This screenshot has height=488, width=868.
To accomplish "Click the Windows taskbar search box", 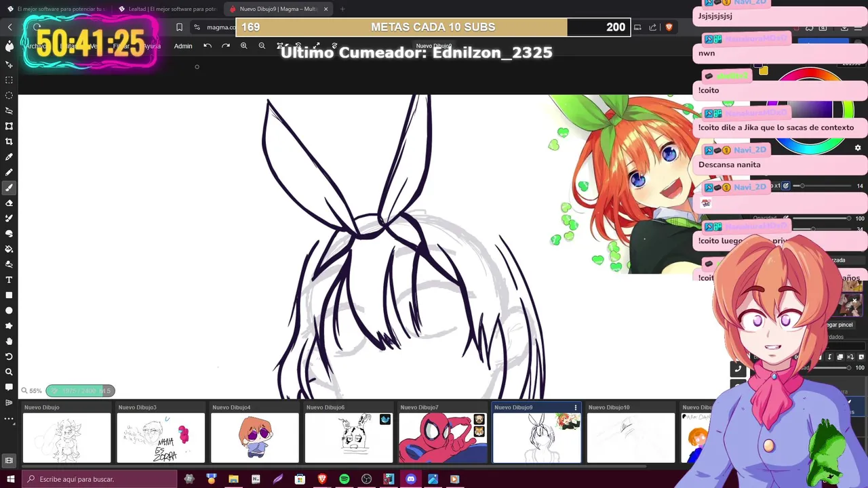I will point(100,479).
